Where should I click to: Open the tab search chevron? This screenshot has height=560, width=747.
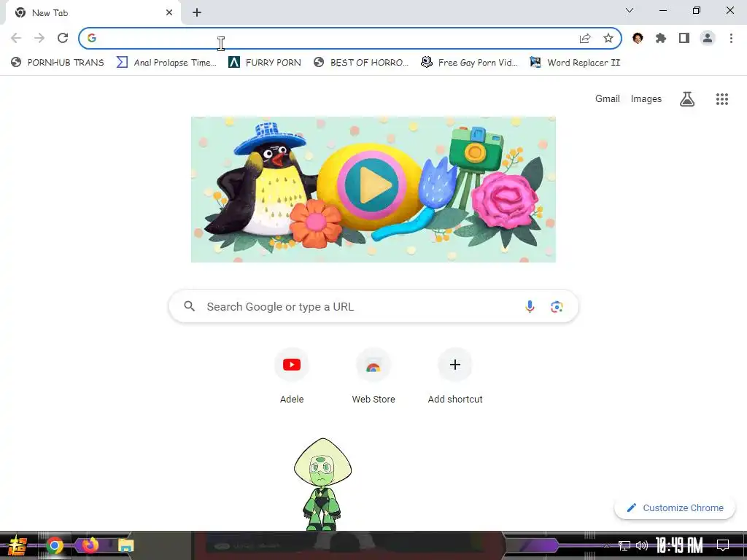point(630,10)
